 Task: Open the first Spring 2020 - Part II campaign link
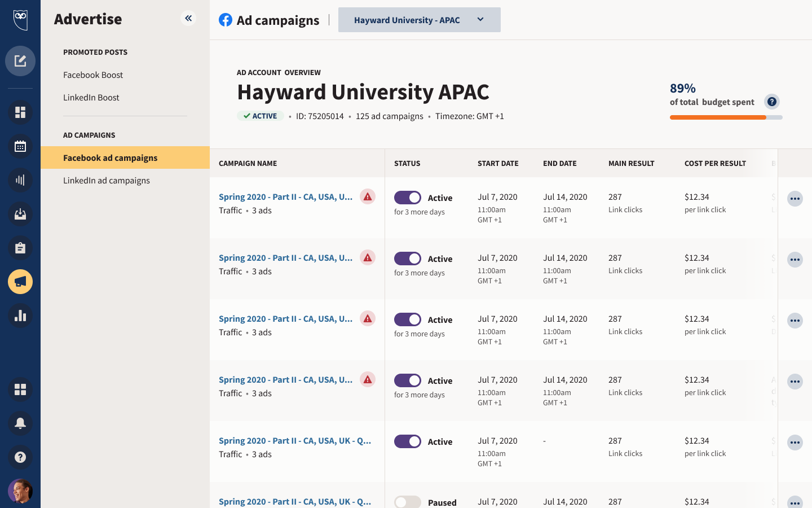[x=285, y=197]
